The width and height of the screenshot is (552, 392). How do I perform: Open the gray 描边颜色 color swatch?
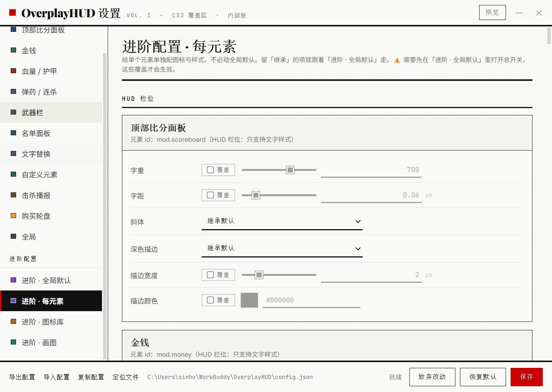point(249,300)
